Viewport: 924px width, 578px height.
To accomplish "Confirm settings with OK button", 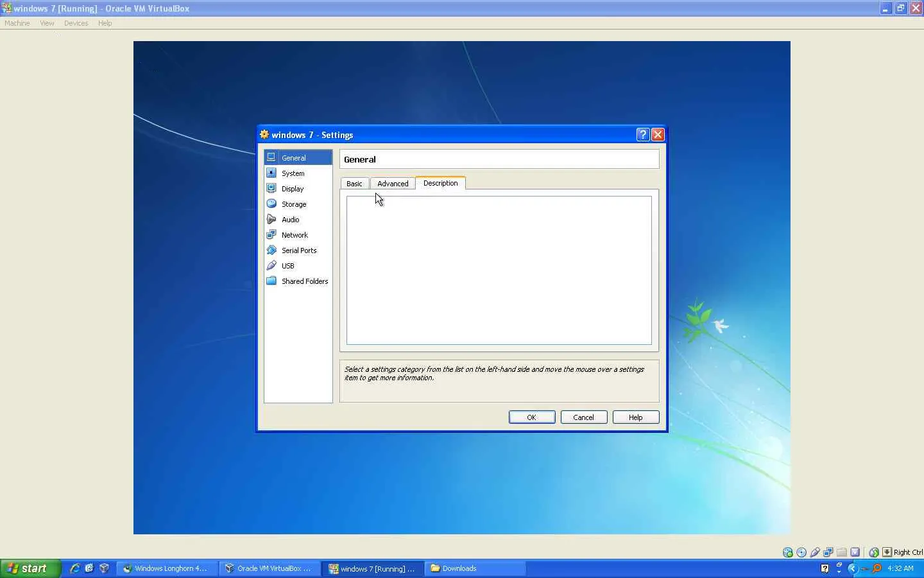I will tap(532, 417).
